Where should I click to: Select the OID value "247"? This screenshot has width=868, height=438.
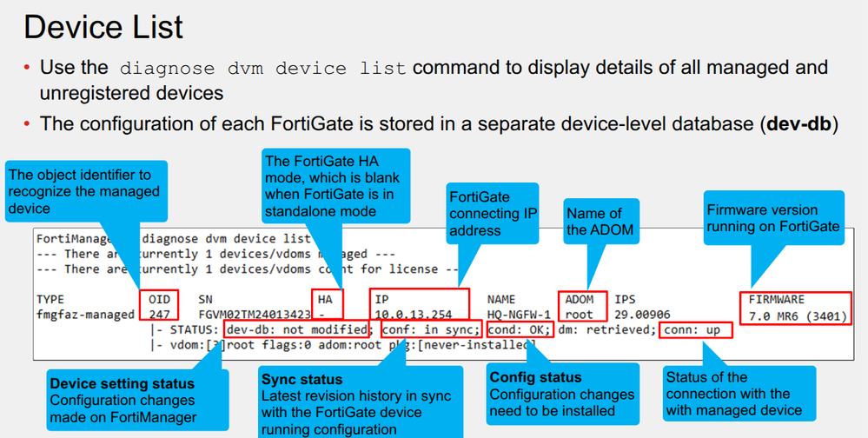pos(159,315)
